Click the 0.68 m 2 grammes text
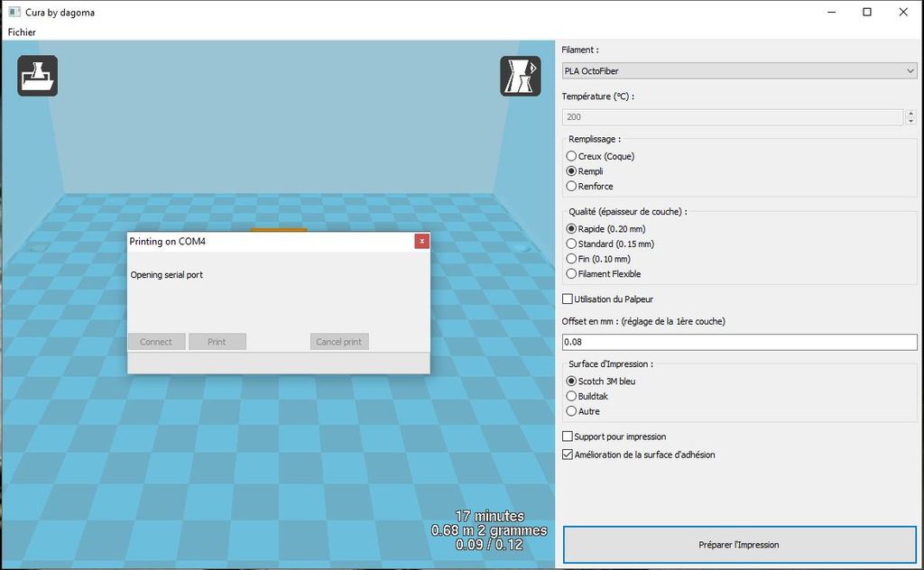 pyautogui.click(x=489, y=530)
